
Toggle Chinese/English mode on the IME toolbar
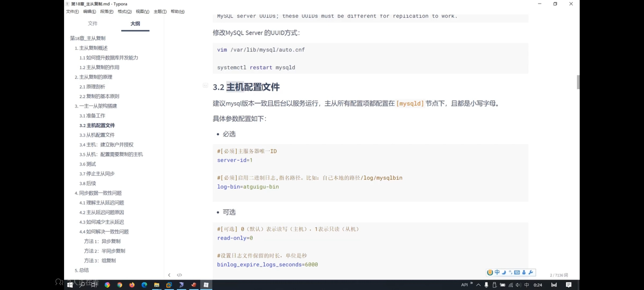(497, 272)
